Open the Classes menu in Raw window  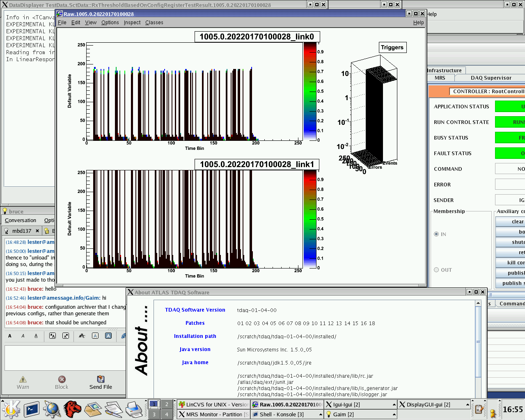point(154,23)
